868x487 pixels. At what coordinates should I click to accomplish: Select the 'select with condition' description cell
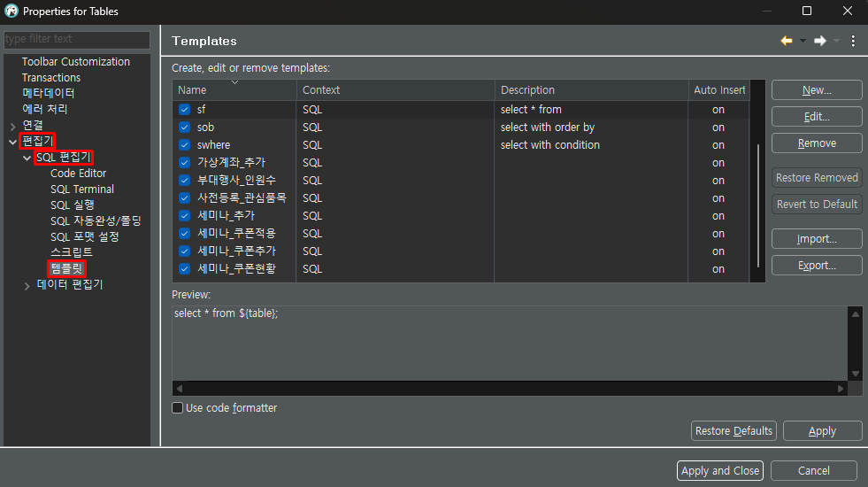point(591,145)
